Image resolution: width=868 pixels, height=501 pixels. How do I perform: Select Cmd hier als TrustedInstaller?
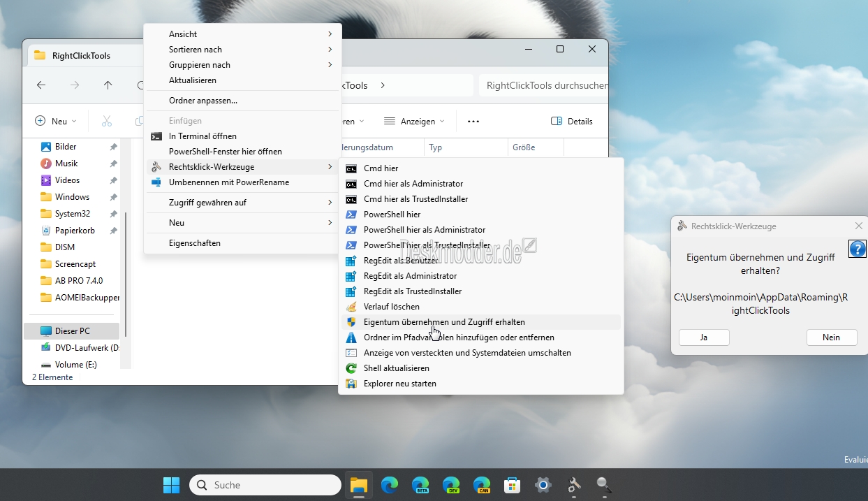pos(481,199)
